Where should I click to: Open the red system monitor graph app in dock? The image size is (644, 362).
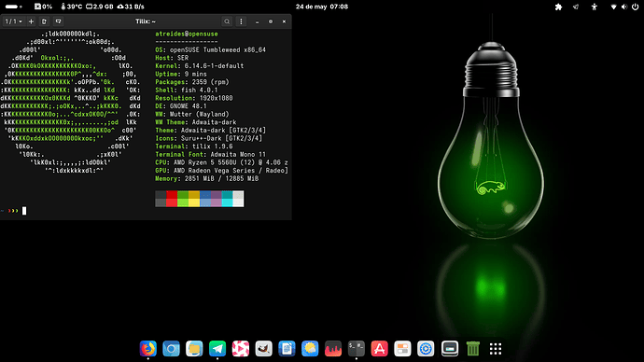coord(333,349)
